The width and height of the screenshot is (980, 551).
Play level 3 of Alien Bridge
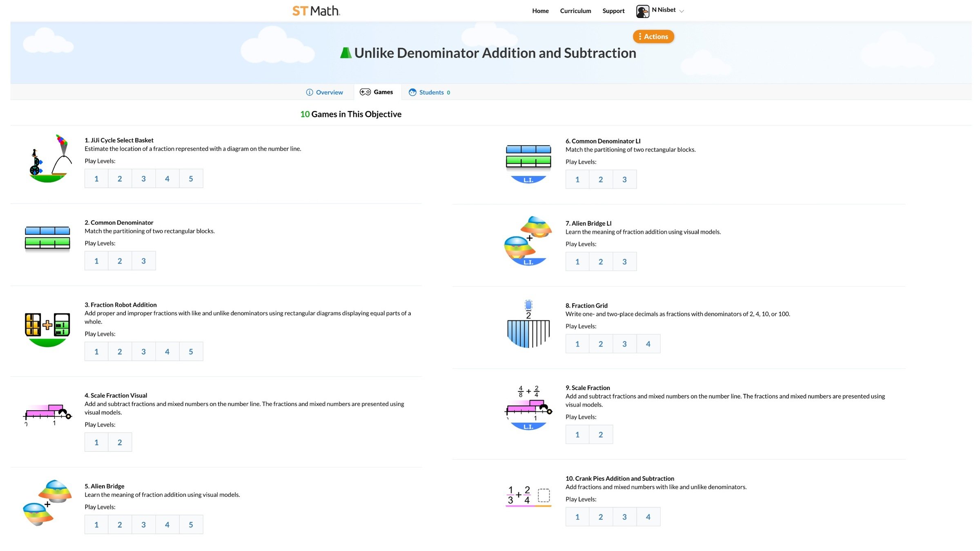point(143,525)
